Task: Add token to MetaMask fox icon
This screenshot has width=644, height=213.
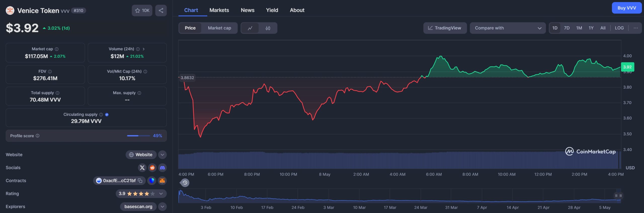Action: point(162,180)
